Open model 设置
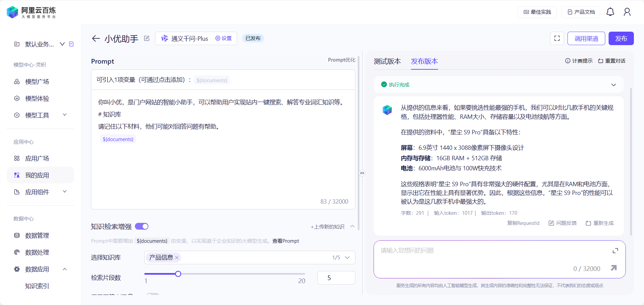Image resolution: width=644 pixels, height=305 pixels. pyautogui.click(x=224, y=38)
